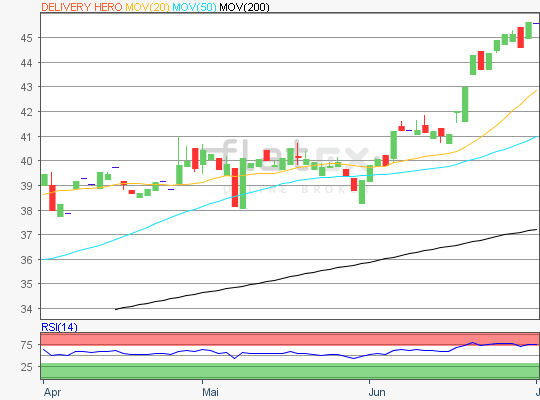Click the Apr month axis label
This screenshot has height=400, width=540.
pos(52,392)
